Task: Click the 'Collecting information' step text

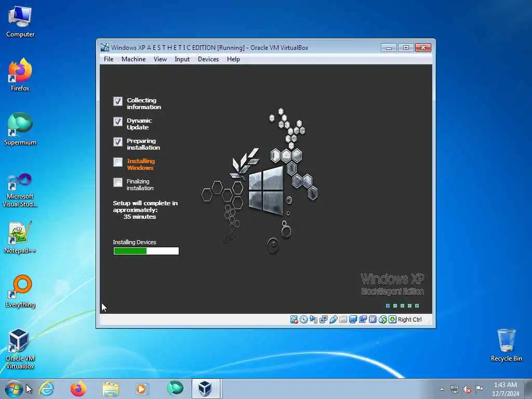Action: point(144,103)
